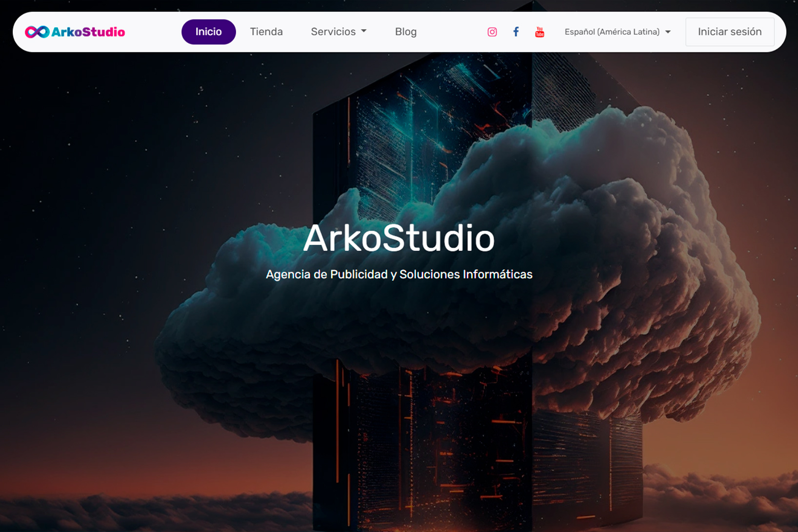This screenshot has height=532, width=798.
Task: Click the chevron next to Servicios
Action: click(363, 32)
